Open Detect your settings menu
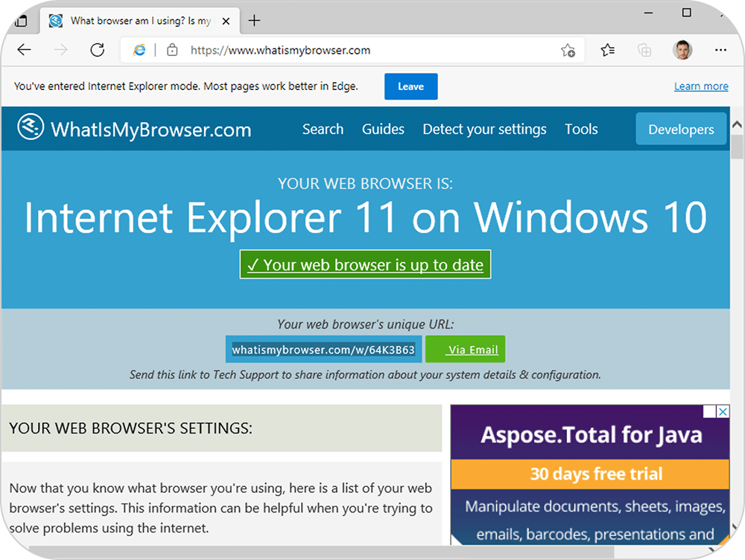Image resolution: width=745 pixels, height=560 pixels. tap(485, 129)
